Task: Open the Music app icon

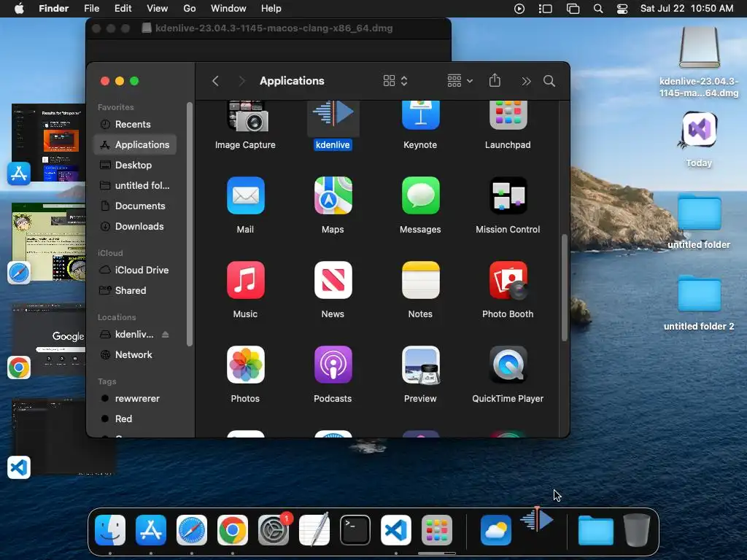Action: (x=245, y=280)
